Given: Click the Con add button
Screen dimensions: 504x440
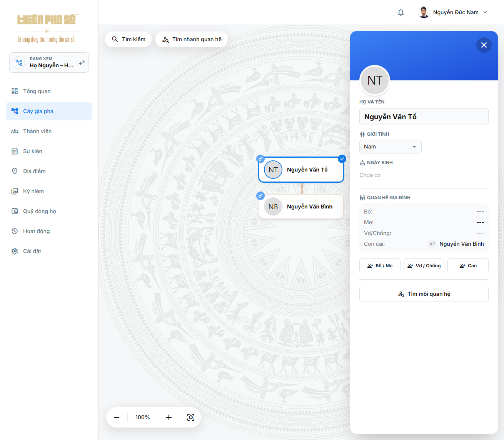Looking at the screenshot, I should [x=468, y=266].
